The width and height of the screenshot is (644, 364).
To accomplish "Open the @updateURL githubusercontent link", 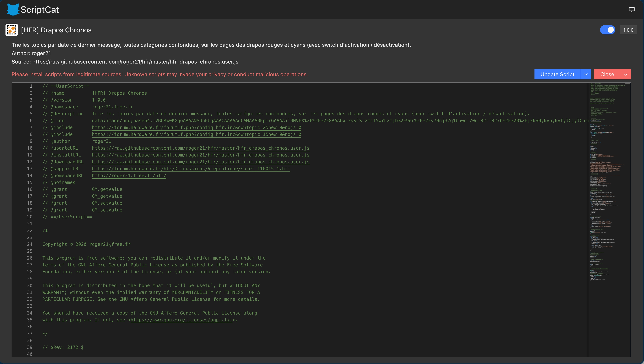I will [201, 148].
